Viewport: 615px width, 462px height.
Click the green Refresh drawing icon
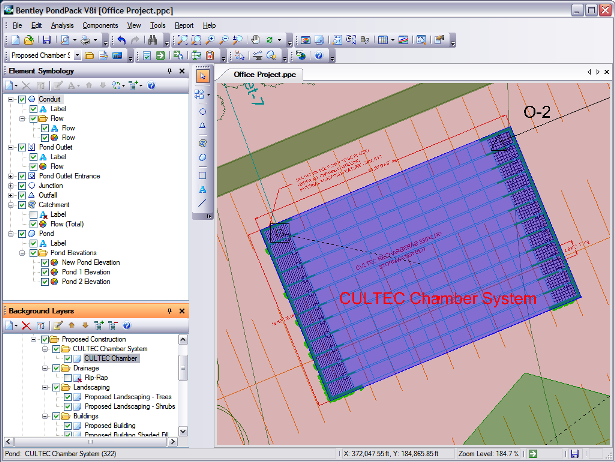tap(269, 40)
